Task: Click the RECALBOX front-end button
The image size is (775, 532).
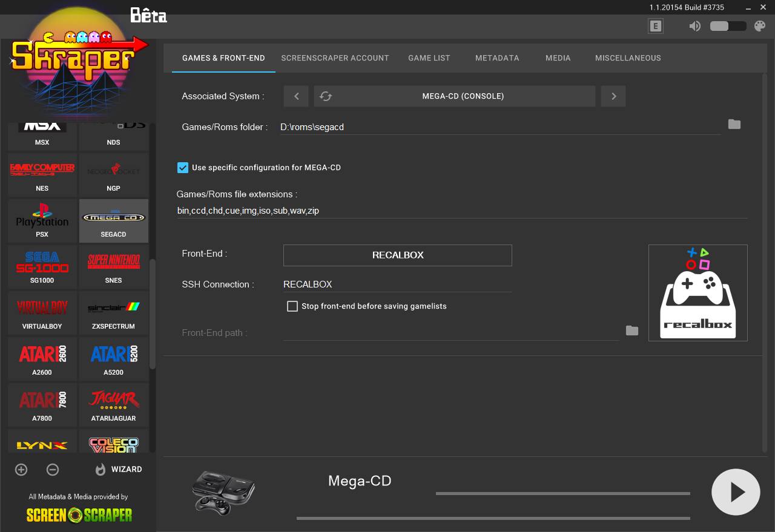Action: pyautogui.click(x=398, y=255)
